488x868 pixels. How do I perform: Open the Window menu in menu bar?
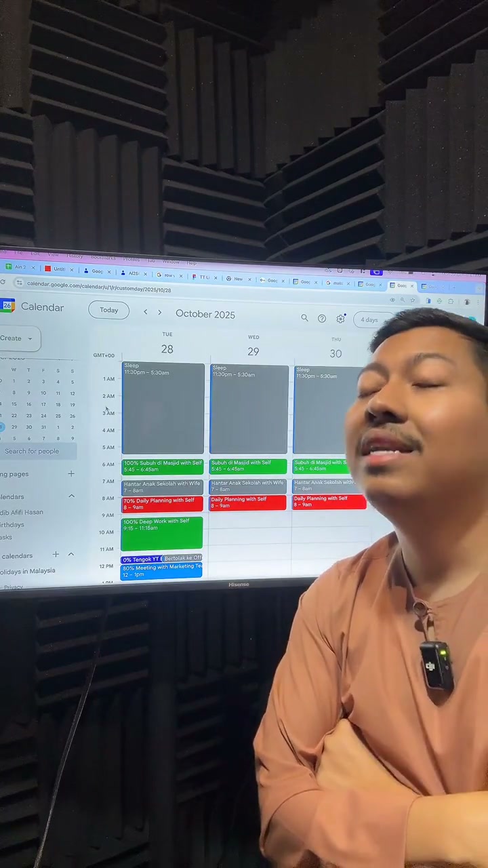point(172,261)
